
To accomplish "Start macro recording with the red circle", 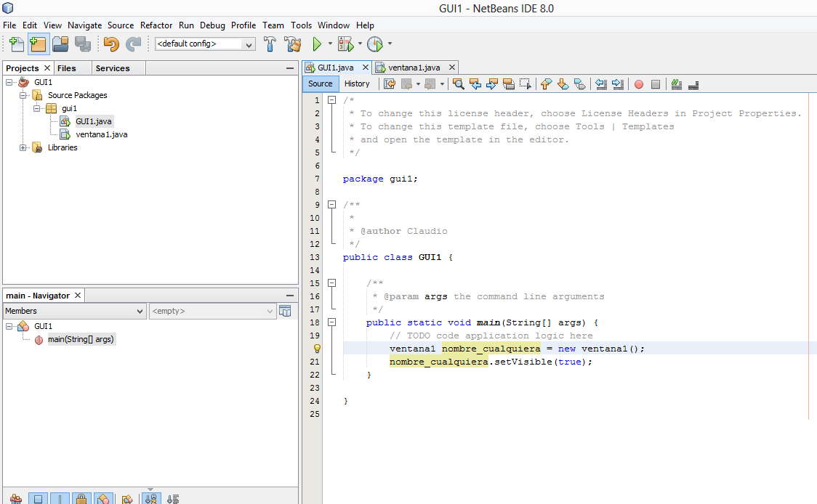I will (x=638, y=84).
